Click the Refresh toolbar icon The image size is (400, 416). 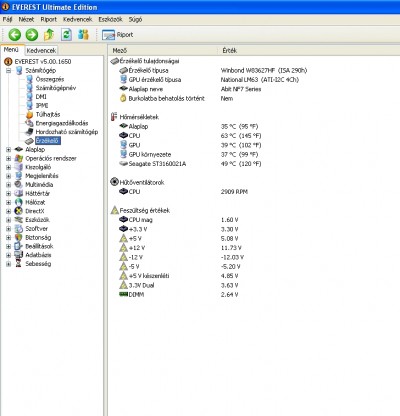click(x=66, y=34)
